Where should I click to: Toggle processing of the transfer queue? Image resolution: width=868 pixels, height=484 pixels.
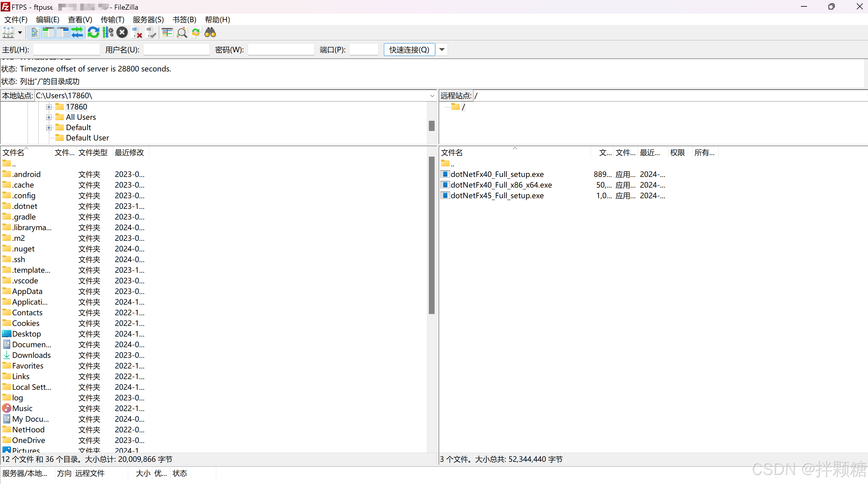click(x=108, y=33)
